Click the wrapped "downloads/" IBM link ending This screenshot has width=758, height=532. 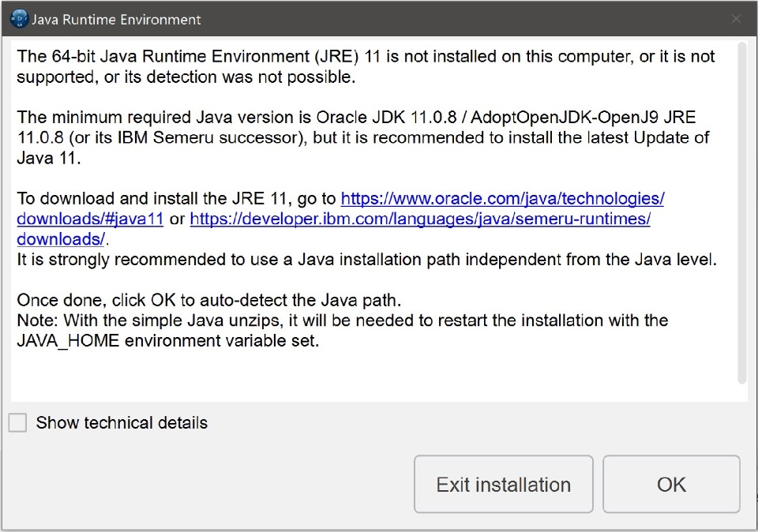(x=61, y=239)
